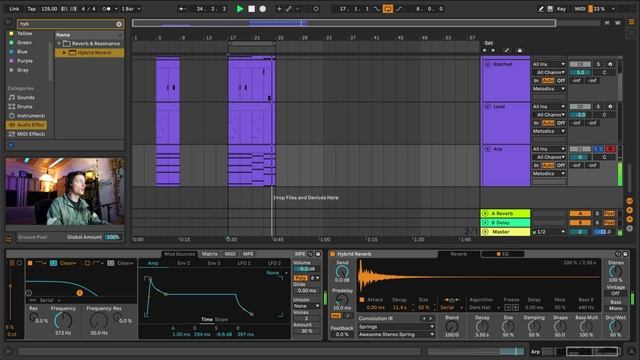Click previous convolution IR arrow

[424, 318]
